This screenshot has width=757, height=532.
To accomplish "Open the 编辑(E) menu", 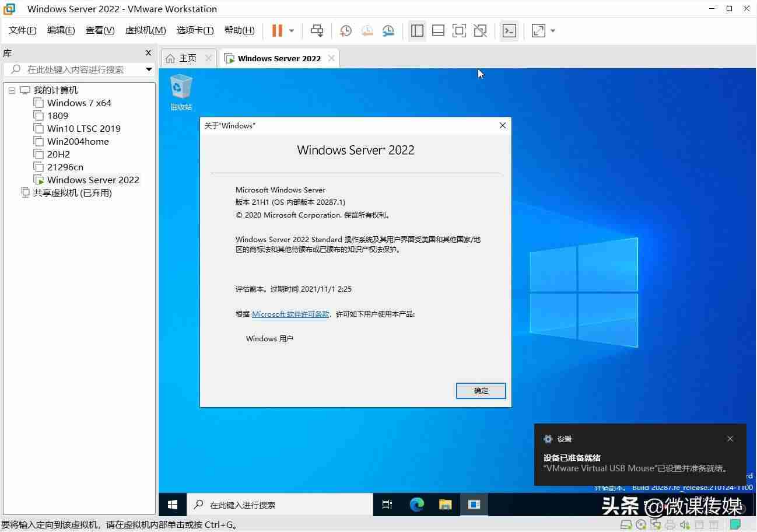I will pos(61,30).
